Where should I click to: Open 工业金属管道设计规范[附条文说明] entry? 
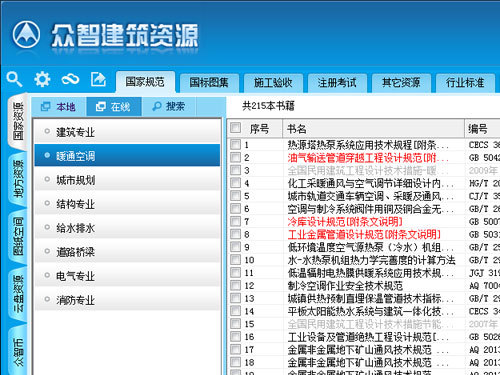pos(364,234)
